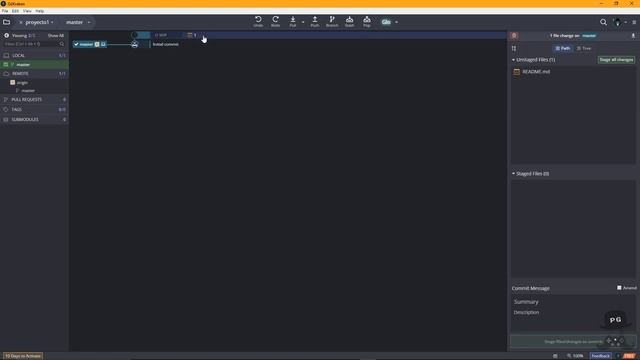Select README.md in Unstaged Files
The height and width of the screenshot is (360, 640).
click(573, 71)
